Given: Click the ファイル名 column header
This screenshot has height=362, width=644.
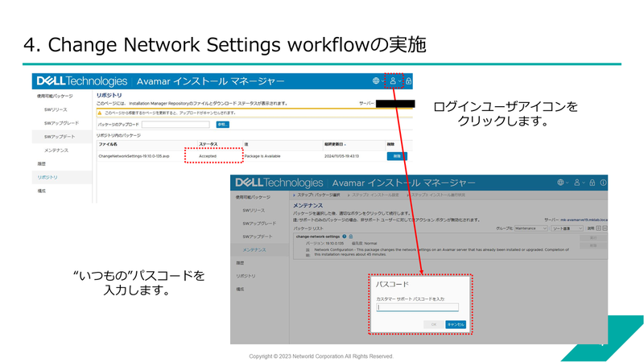Looking at the screenshot, I should pyautogui.click(x=108, y=145).
